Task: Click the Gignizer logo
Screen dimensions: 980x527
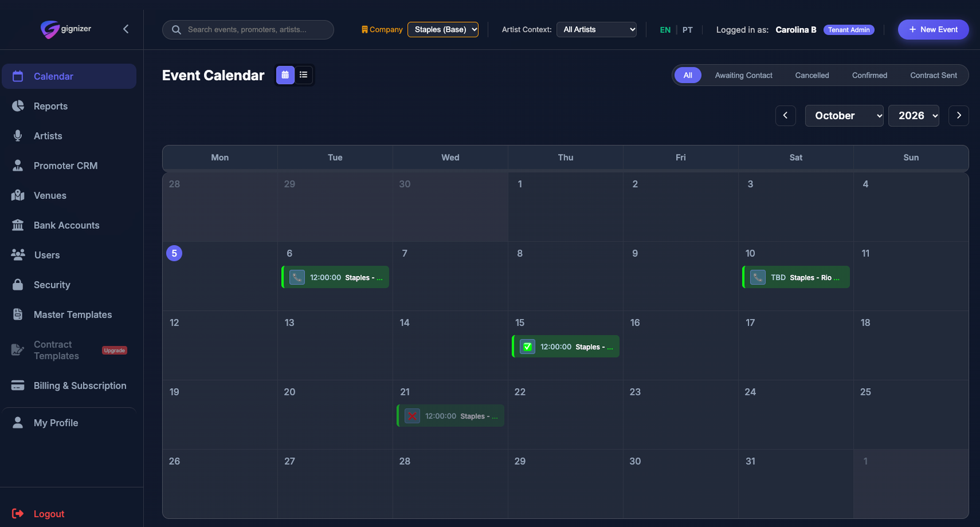Action: coord(66,29)
